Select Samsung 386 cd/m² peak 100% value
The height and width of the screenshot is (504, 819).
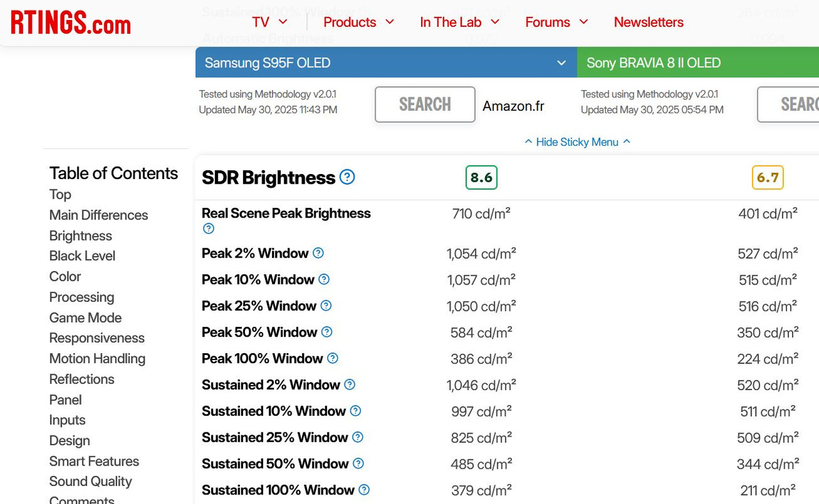pyautogui.click(x=481, y=359)
